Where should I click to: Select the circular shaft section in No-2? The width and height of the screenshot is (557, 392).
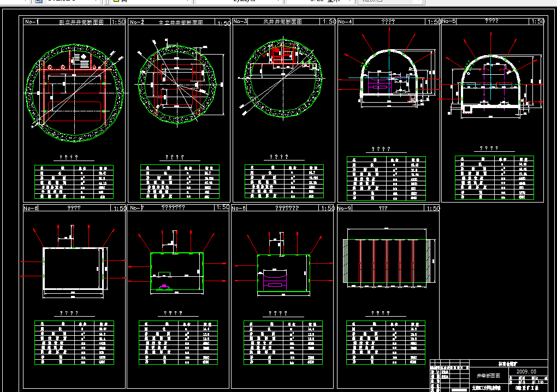coord(177,85)
